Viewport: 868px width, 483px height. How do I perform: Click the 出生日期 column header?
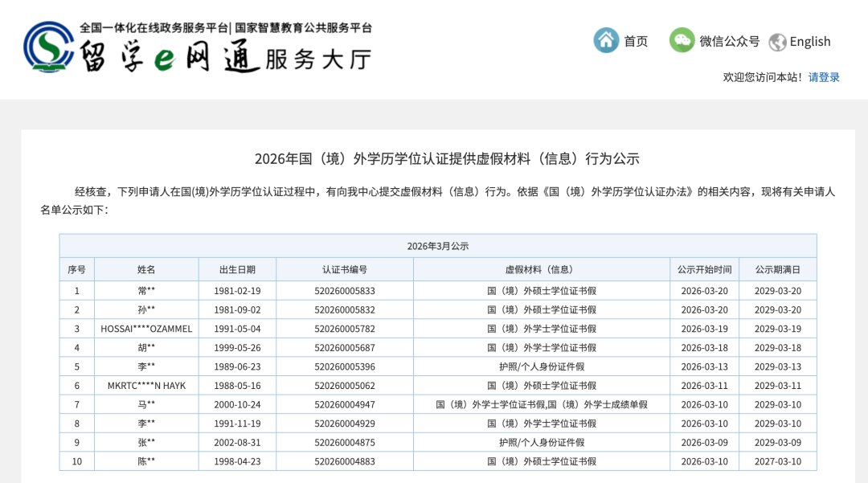pyautogui.click(x=237, y=269)
